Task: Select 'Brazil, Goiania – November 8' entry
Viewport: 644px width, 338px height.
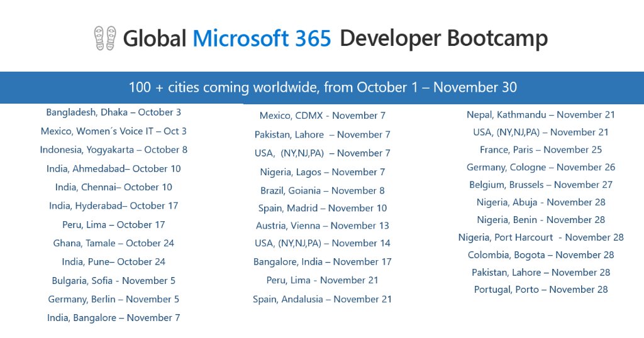Action: [x=323, y=191]
